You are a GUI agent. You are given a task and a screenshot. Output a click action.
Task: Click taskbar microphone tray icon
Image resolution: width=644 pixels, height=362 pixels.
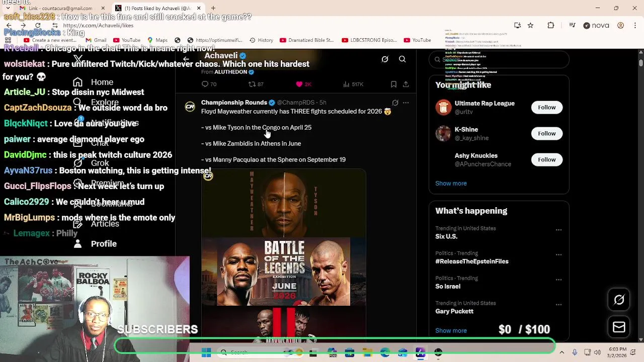tap(575, 352)
